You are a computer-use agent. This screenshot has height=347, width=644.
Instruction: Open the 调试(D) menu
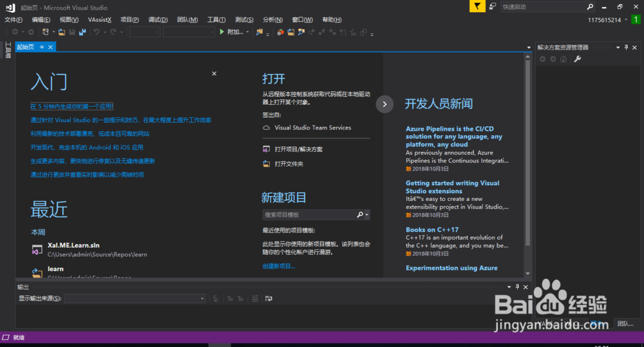pos(158,20)
